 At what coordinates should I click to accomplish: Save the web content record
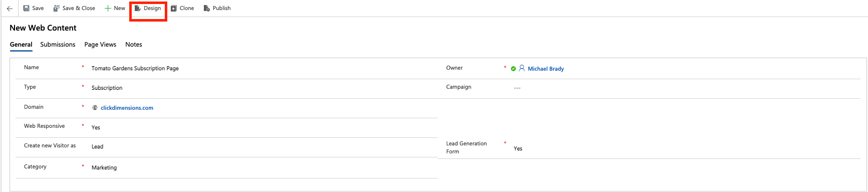tap(34, 9)
